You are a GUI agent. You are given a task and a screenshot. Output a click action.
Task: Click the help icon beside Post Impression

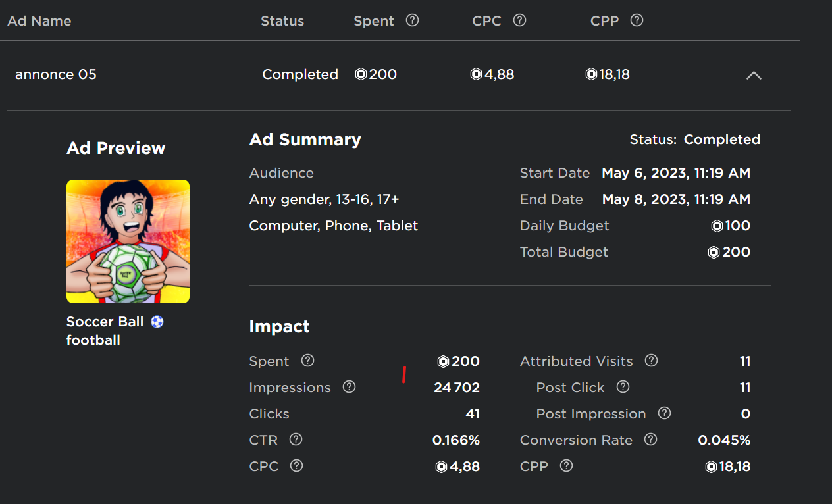click(x=664, y=413)
